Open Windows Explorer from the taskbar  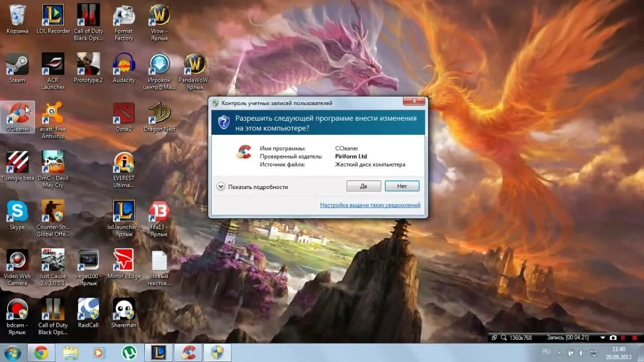click(x=70, y=353)
